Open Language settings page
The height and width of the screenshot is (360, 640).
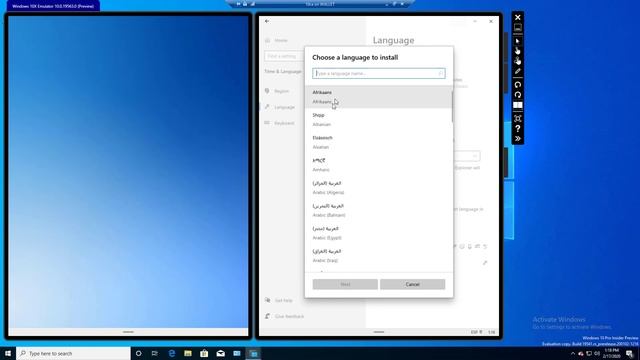[284, 107]
